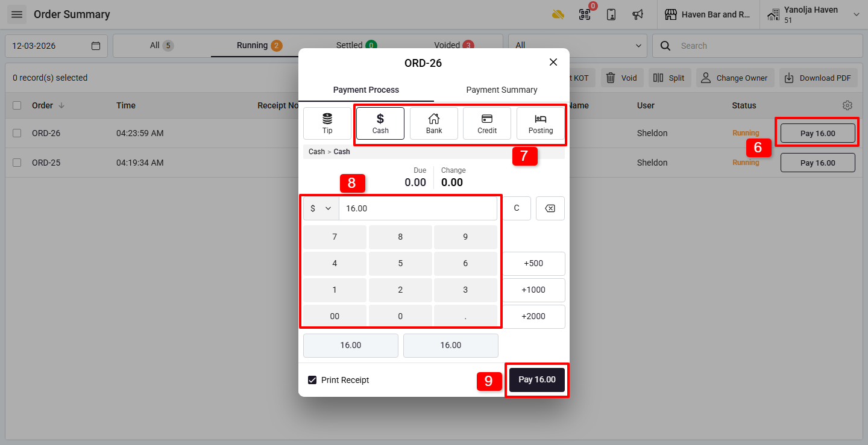Select Bank payment method

434,123
